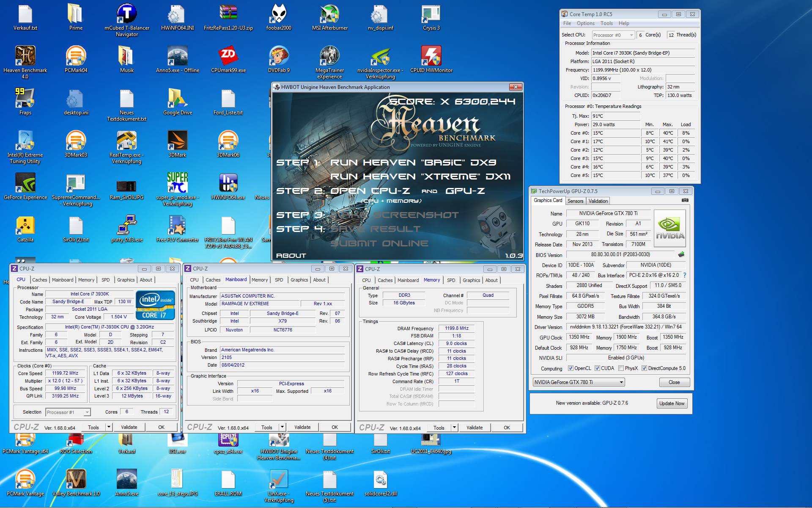Screen dimensions: 812x508
Task: Click OK in Memory CPU-Z window
Action: pyautogui.click(x=507, y=428)
